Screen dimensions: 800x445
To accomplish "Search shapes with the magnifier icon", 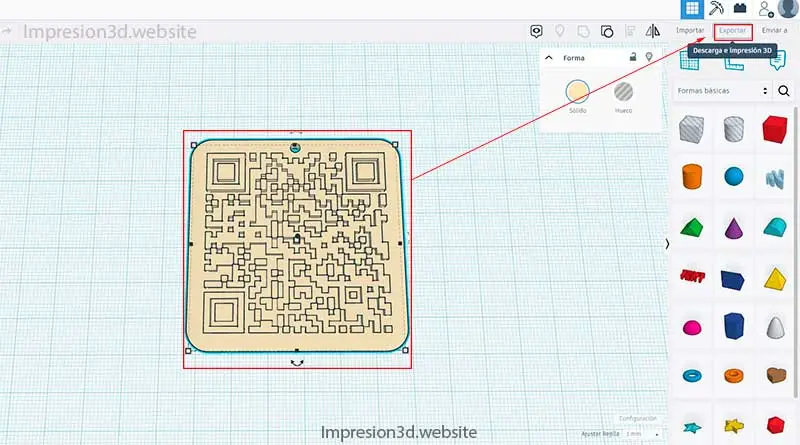I will click(x=784, y=91).
